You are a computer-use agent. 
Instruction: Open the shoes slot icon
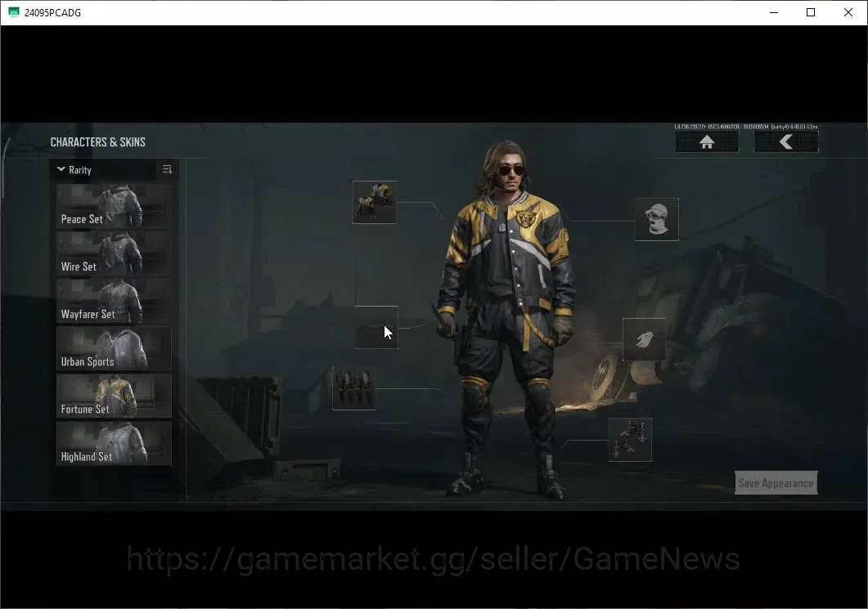(630, 440)
